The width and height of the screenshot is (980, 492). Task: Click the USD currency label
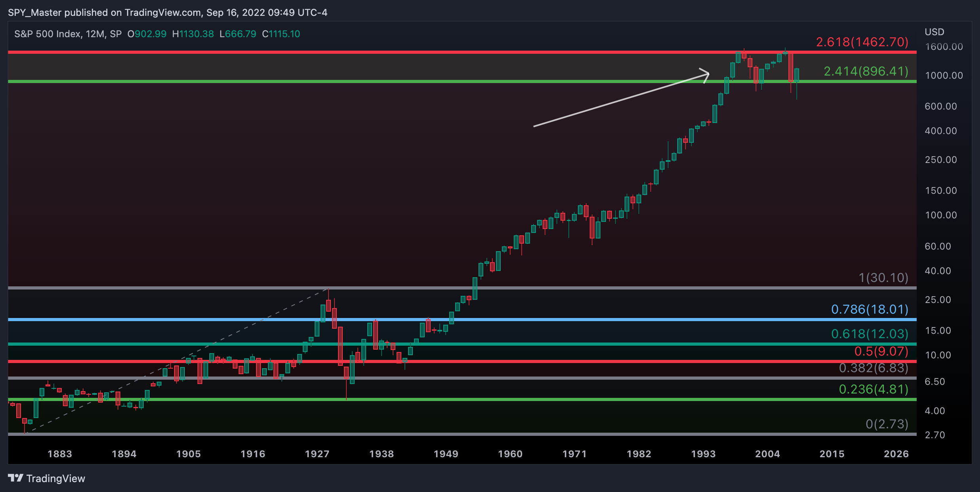point(934,32)
